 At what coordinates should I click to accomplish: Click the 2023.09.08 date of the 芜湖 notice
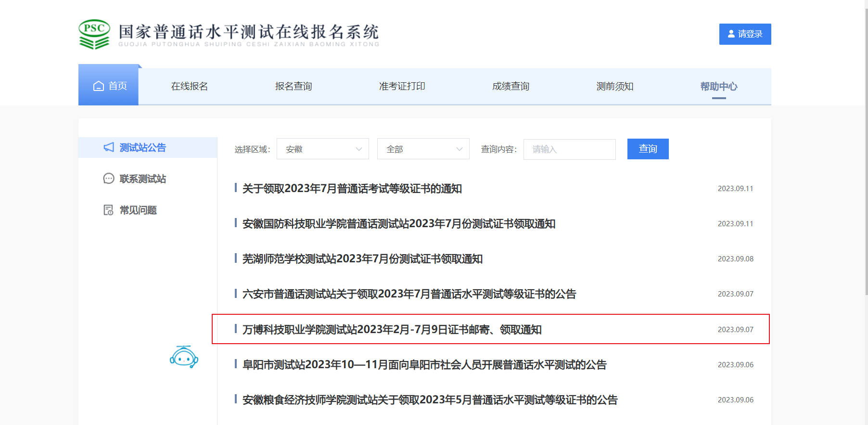pyautogui.click(x=736, y=258)
